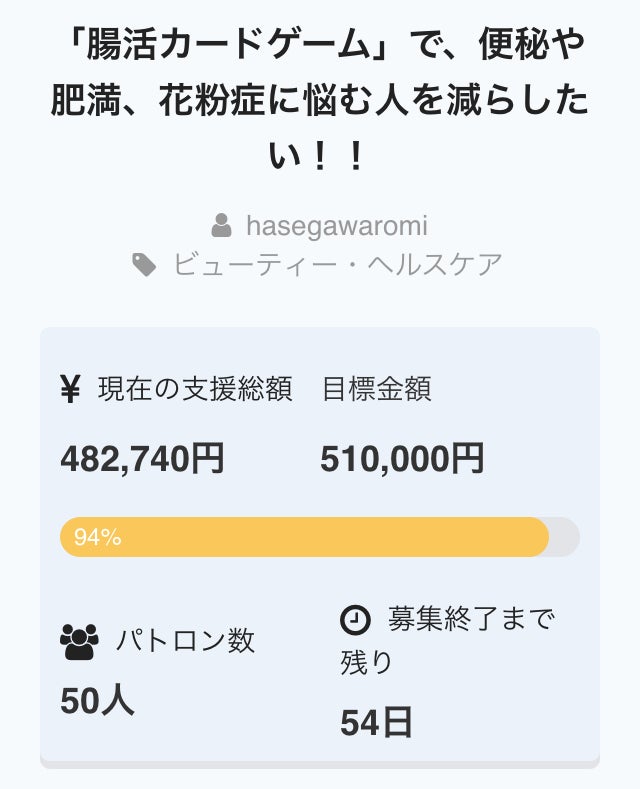Click the clock icon beside 募集終了まで

[x=355, y=620]
